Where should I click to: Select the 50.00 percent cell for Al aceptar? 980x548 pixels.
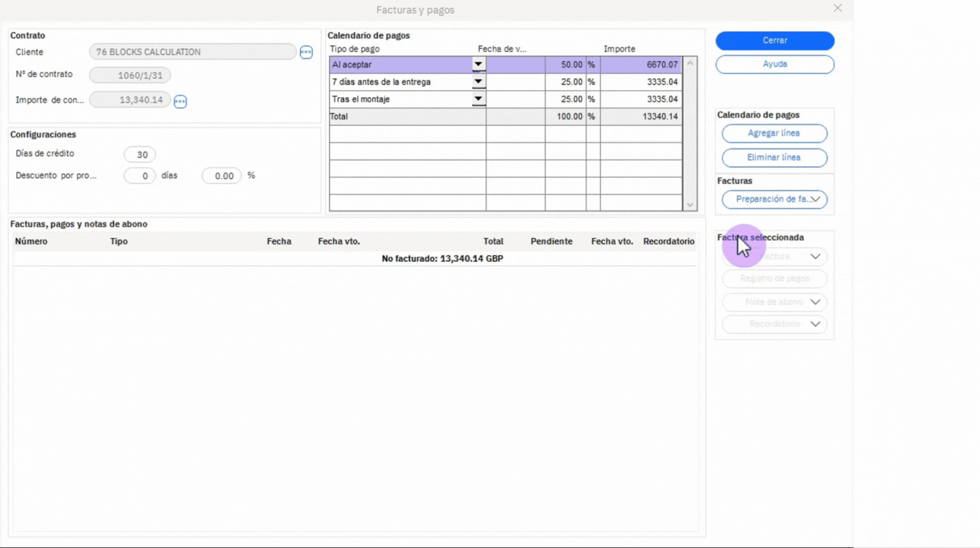pos(565,65)
